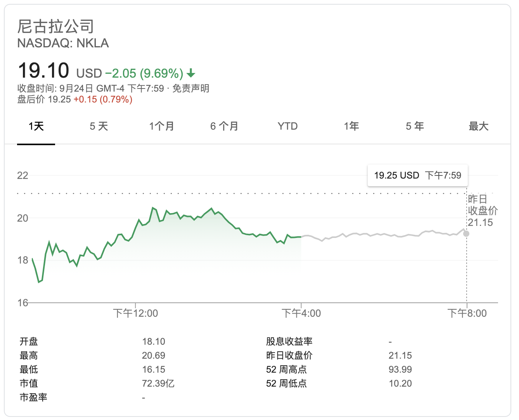Click the 52 周高点 value 93.99
519x420 pixels.
point(400,370)
